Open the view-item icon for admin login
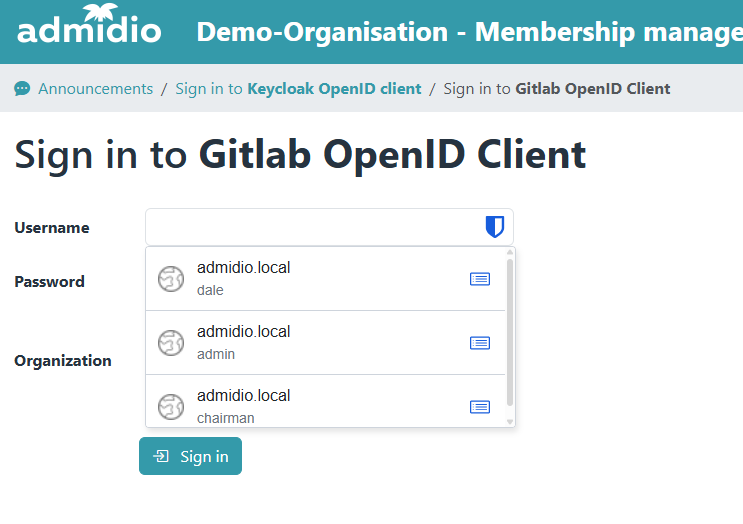 pos(480,343)
